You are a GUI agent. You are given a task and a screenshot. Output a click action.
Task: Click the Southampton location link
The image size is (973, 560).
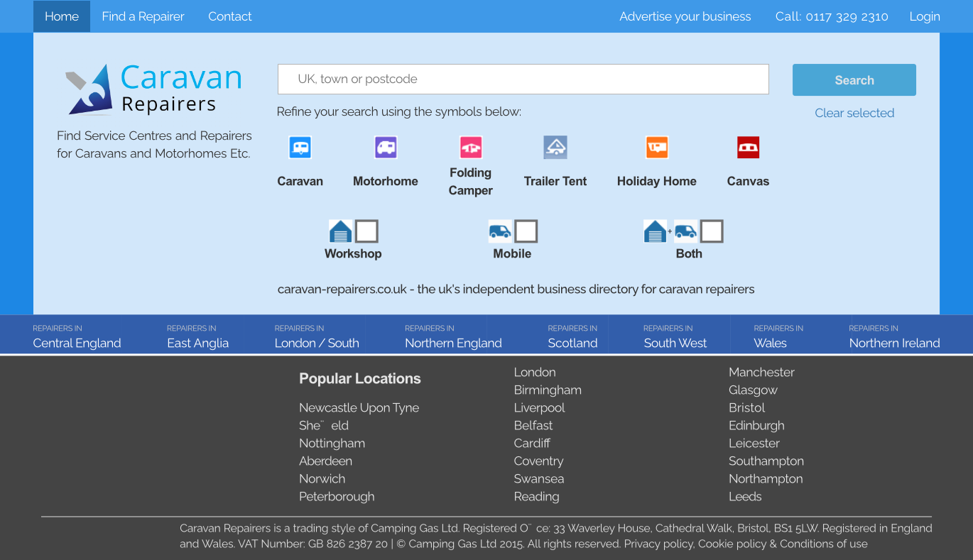pos(766,461)
